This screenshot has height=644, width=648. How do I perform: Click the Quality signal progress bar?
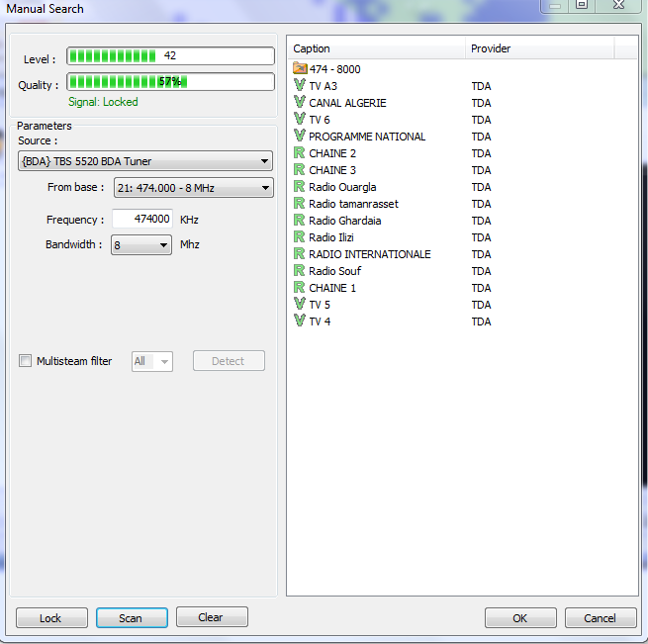click(x=170, y=82)
